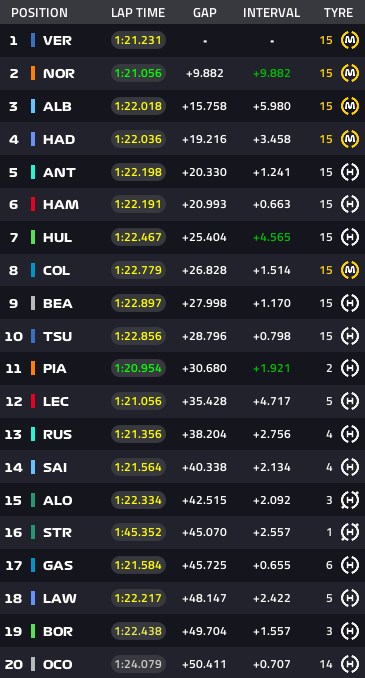The image size is (365, 678).
Task: Open driver row LEC
Action: point(182,401)
